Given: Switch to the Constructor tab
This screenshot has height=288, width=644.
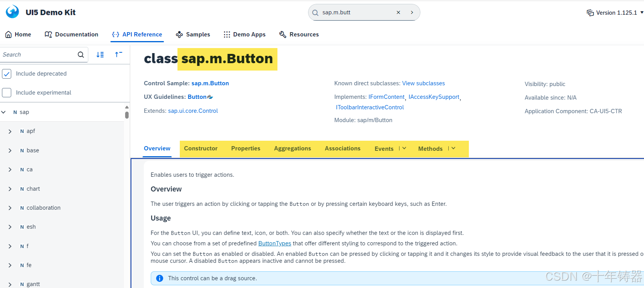Looking at the screenshot, I should 201,148.
